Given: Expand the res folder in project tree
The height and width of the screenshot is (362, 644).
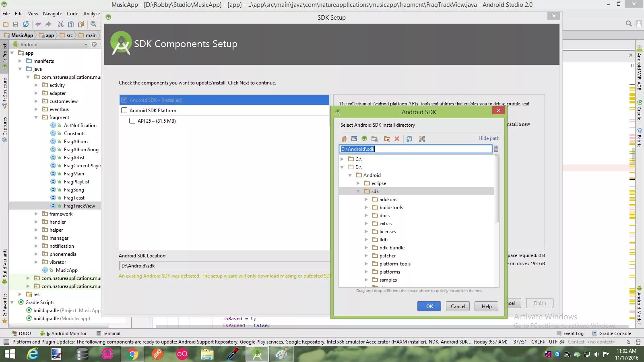Looking at the screenshot, I should pos(20,294).
